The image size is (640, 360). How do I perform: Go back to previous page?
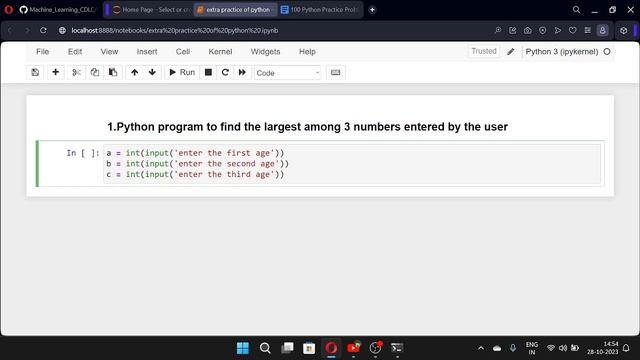tap(10, 31)
